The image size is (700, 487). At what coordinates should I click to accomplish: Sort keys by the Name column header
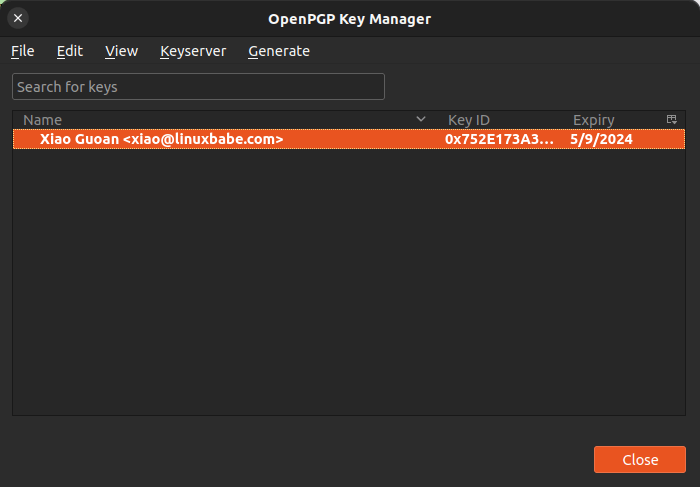[x=200, y=120]
